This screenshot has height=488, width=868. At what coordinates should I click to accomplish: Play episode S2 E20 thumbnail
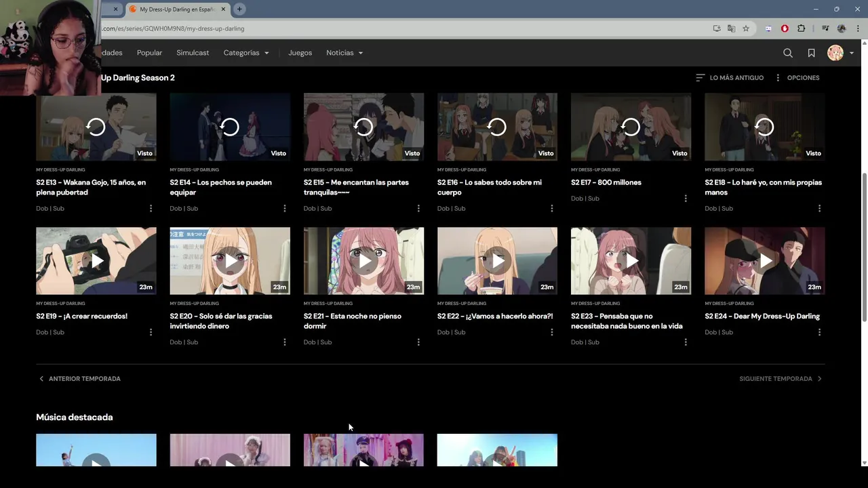pyautogui.click(x=230, y=261)
